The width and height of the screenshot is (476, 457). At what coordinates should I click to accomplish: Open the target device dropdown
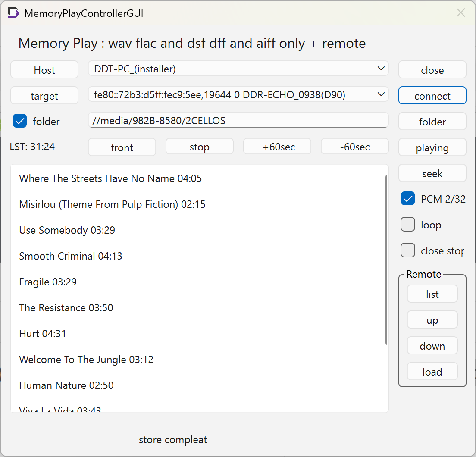[x=238, y=95]
